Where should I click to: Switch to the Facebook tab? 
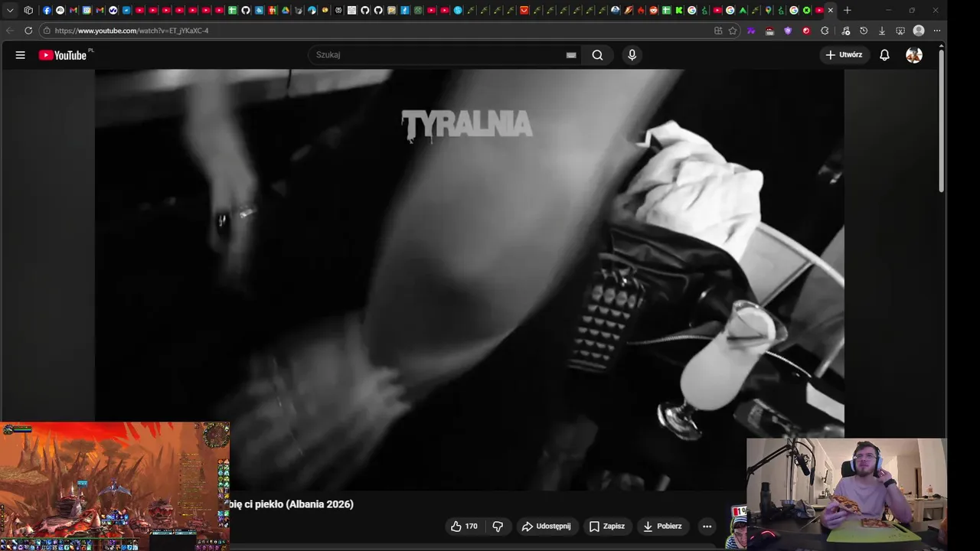point(47,10)
